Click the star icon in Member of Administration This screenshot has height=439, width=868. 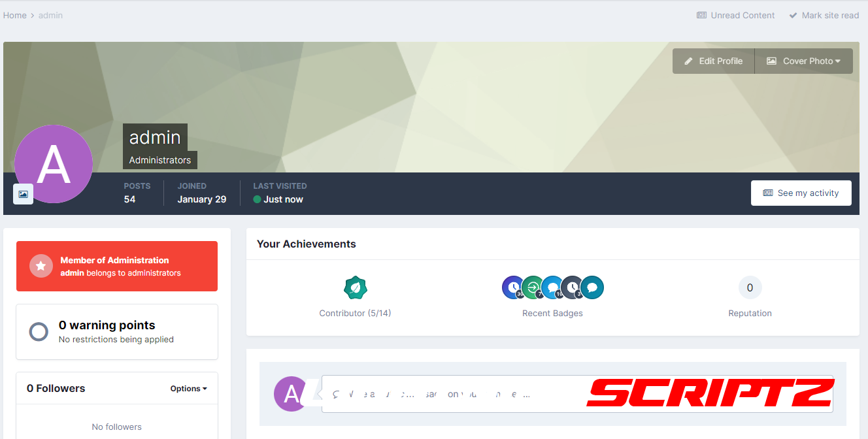tap(41, 266)
